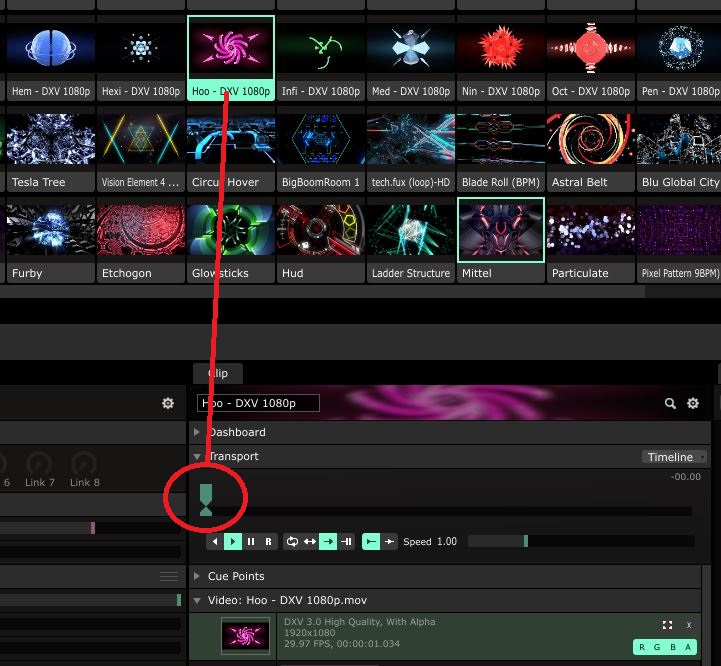Pause the clip playback
Viewport: 721px width, 666px height.
click(251, 541)
